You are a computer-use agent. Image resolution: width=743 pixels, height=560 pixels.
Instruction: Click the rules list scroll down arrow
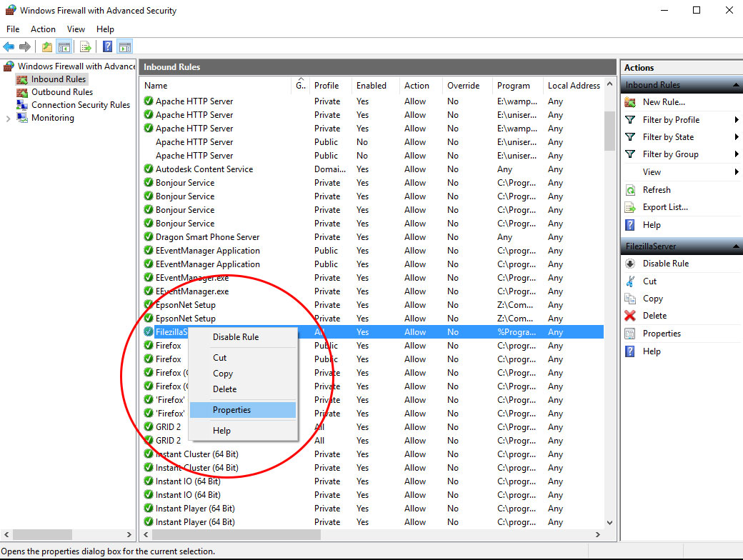coord(610,523)
